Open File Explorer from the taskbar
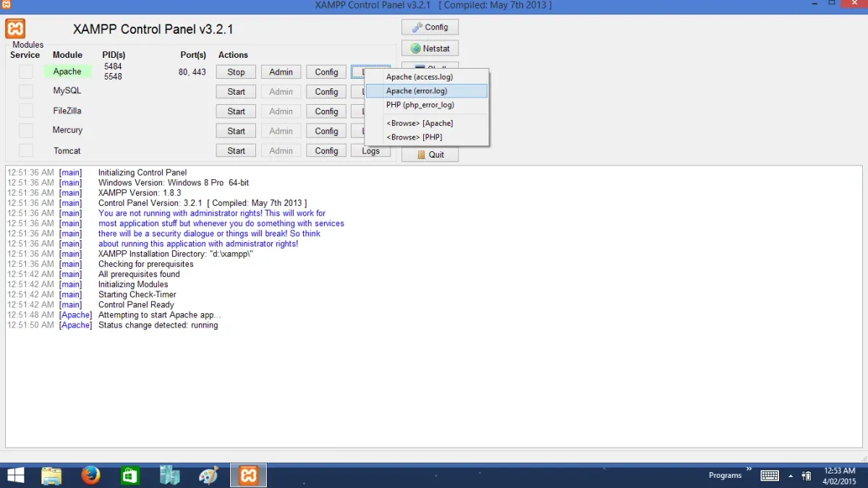The height and width of the screenshot is (488, 868). pos(51,475)
